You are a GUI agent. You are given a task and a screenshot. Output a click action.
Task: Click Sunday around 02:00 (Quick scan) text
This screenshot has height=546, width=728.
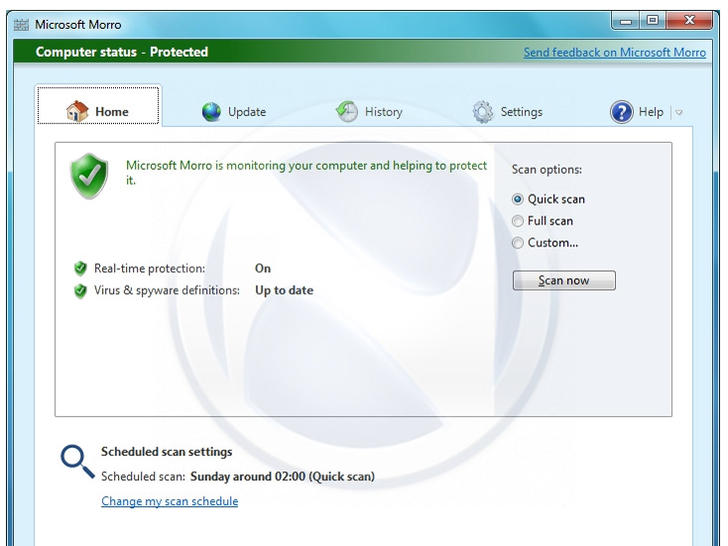point(282,477)
